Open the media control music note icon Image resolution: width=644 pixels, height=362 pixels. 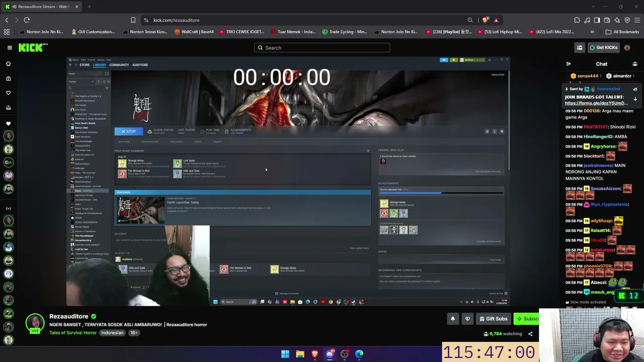(587, 20)
